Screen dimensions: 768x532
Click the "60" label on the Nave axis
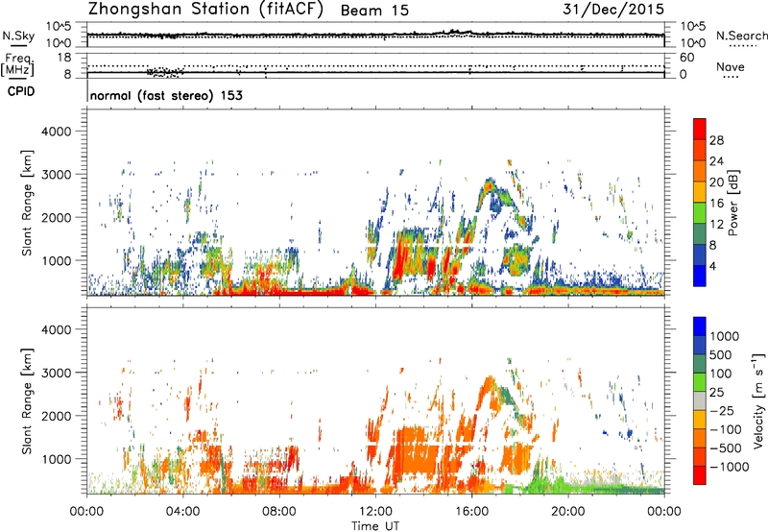(687, 58)
